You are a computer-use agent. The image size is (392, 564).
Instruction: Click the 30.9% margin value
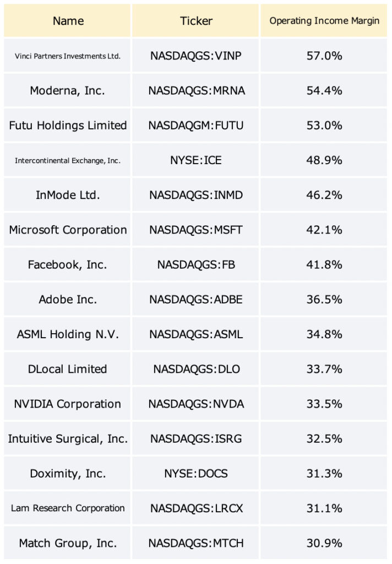(x=324, y=543)
